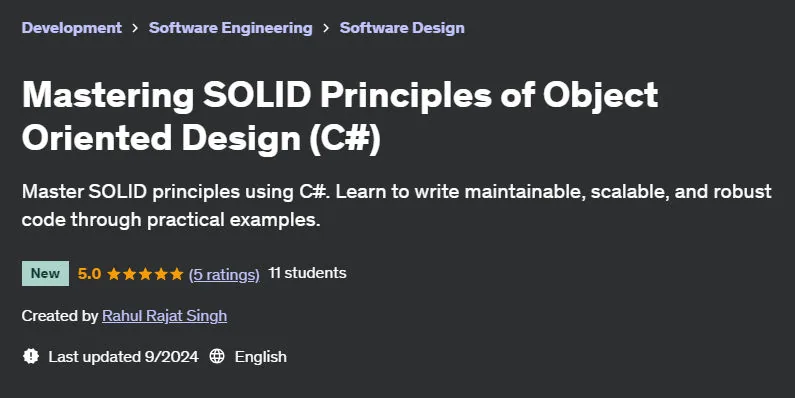The image size is (795, 398).
Task: Visit instructor Rahul Rajat Singh's profile
Action: tap(164, 316)
